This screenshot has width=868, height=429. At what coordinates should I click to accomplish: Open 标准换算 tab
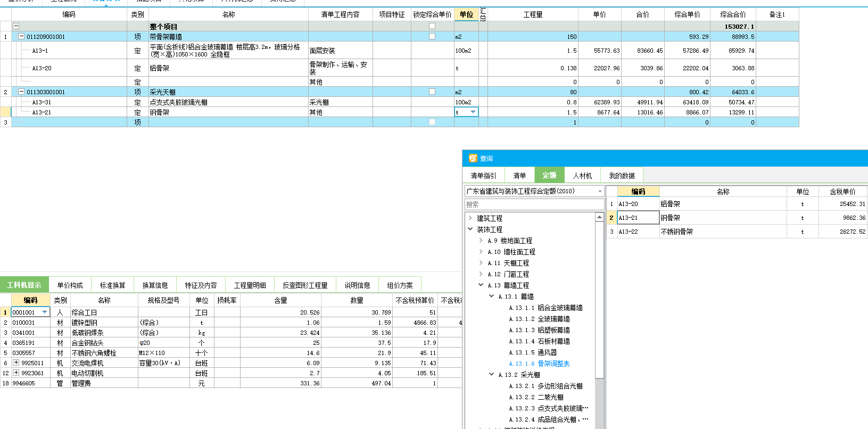(x=112, y=285)
